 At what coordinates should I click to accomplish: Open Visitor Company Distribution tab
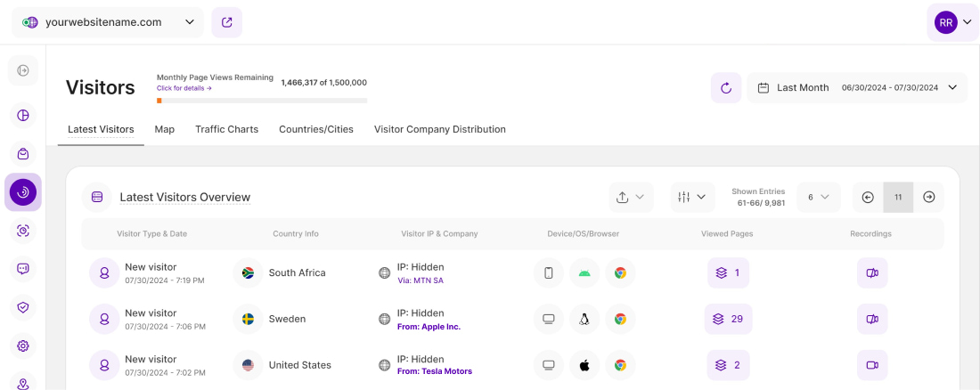tap(439, 129)
